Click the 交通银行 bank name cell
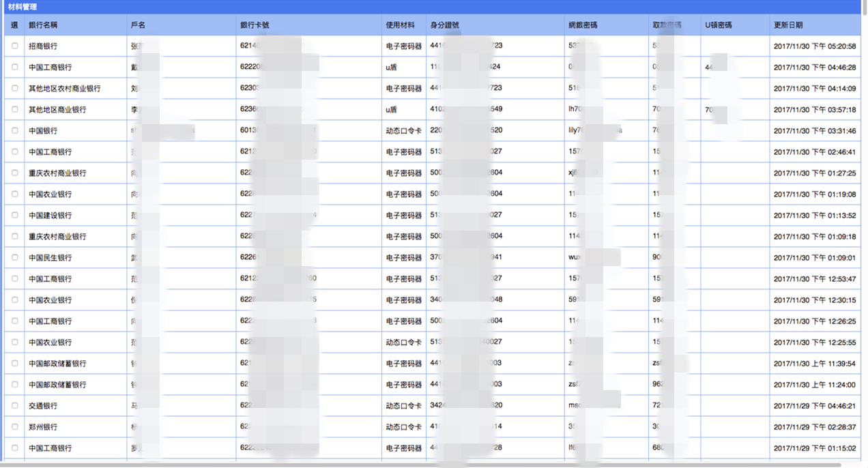The width and height of the screenshot is (868, 468). (x=43, y=406)
